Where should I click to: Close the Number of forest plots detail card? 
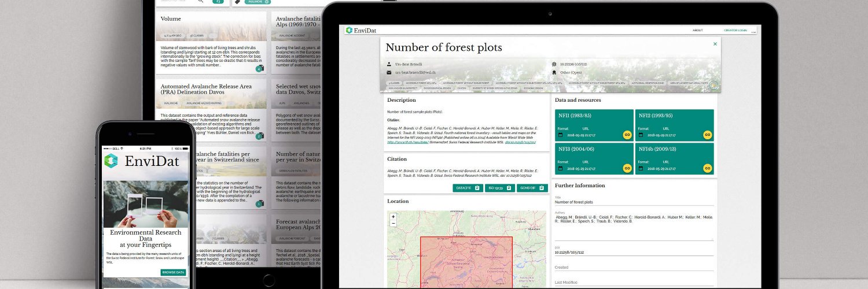715,43
